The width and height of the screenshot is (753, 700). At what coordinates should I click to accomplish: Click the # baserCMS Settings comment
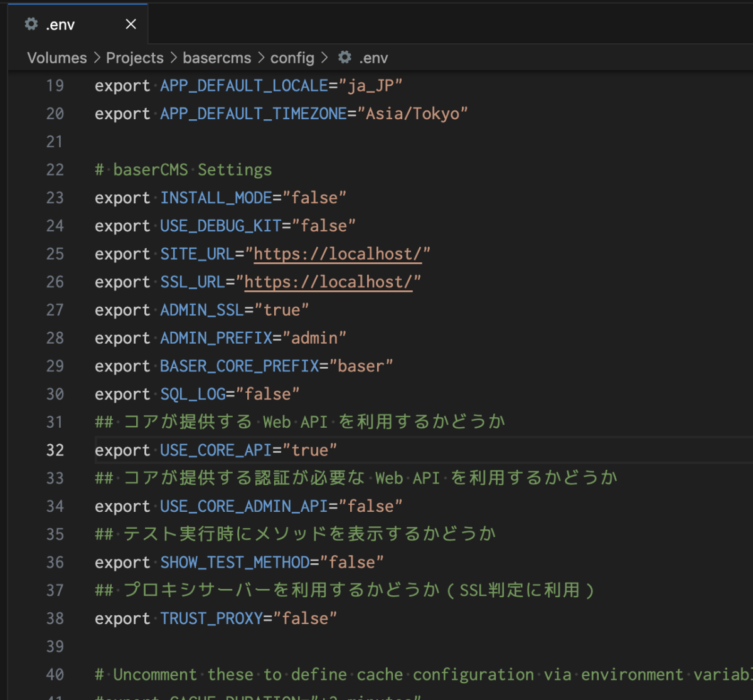(x=183, y=170)
